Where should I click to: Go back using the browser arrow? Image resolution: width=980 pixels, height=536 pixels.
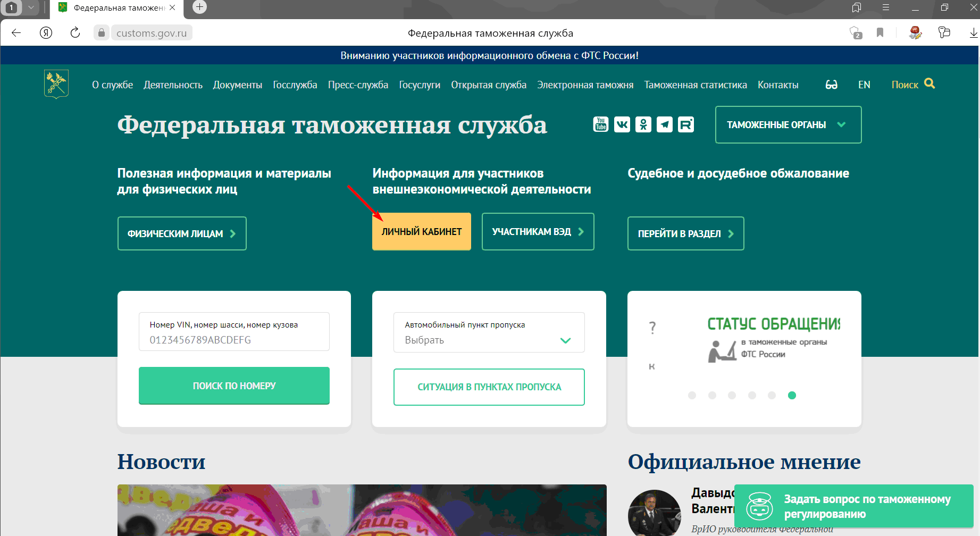(16, 33)
